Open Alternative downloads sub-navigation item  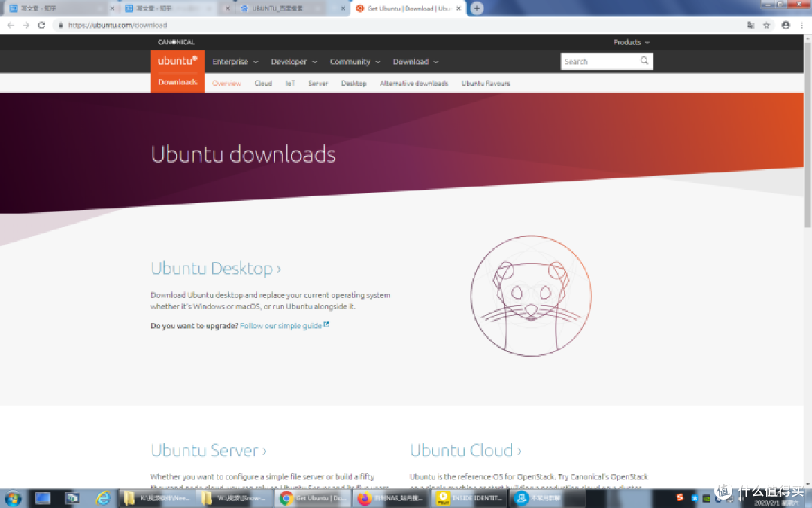click(x=414, y=83)
